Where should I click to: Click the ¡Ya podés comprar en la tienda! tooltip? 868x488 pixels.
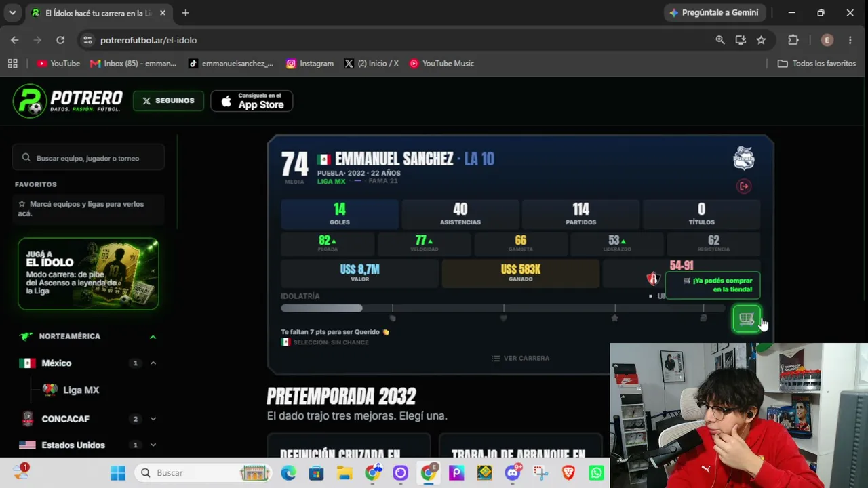point(713,285)
